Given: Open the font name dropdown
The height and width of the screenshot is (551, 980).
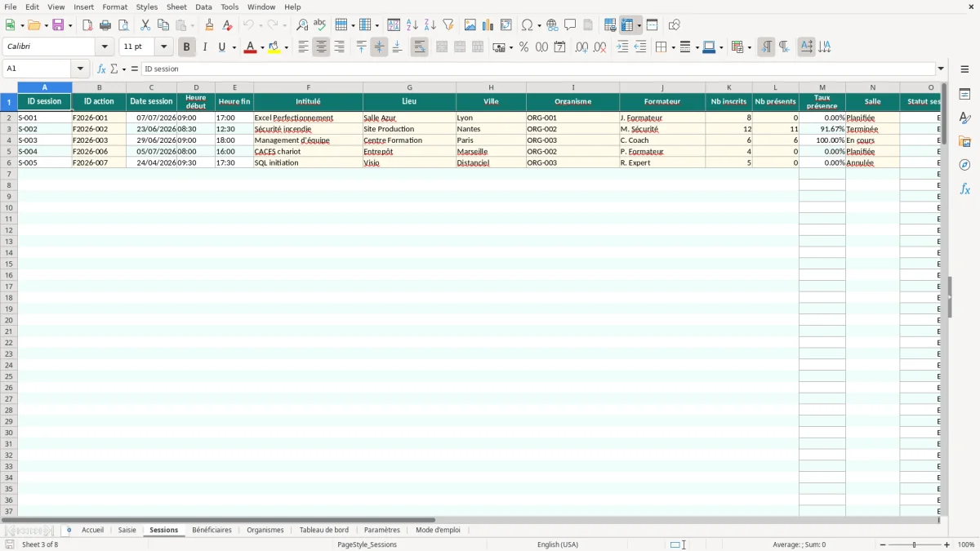Looking at the screenshot, I should click(x=105, y=47).
